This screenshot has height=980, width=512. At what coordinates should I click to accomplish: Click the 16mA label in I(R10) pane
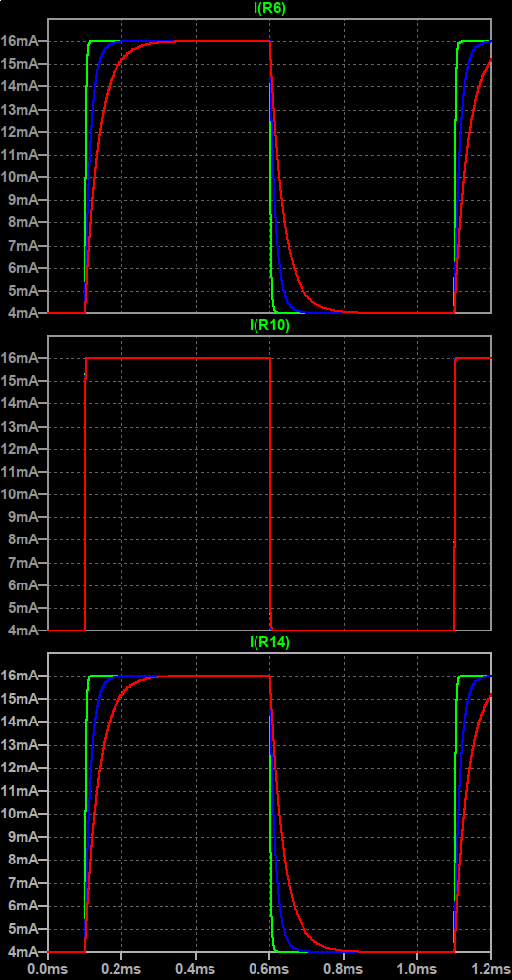coord(21,358)
